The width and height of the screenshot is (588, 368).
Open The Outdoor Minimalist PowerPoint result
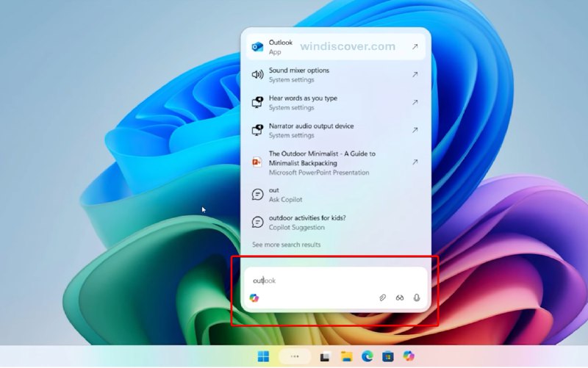point(335,162)
